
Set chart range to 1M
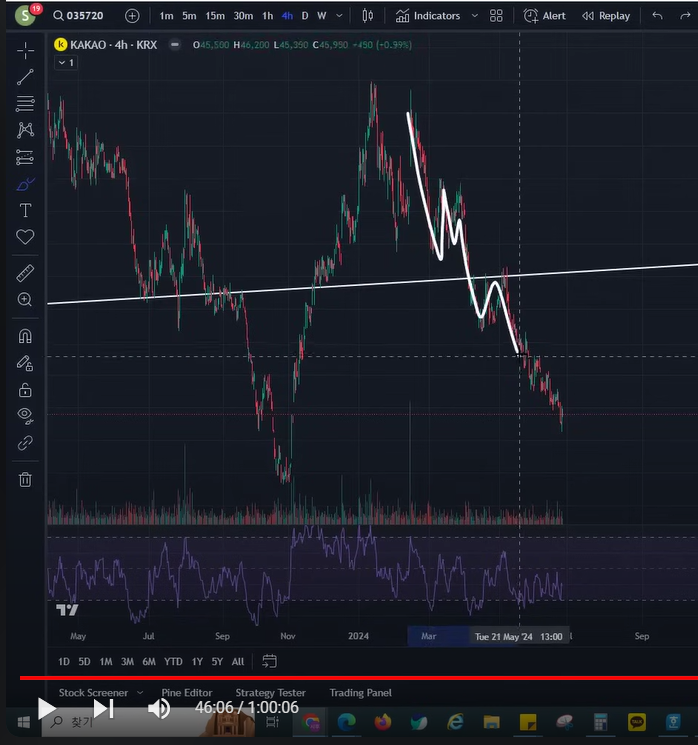(106, 661)
